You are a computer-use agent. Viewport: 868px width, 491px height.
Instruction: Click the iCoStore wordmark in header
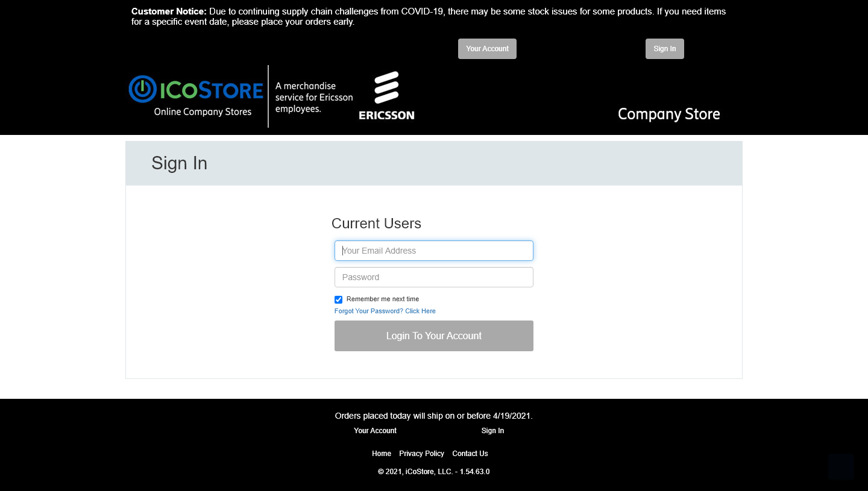[x=211, y=90]
